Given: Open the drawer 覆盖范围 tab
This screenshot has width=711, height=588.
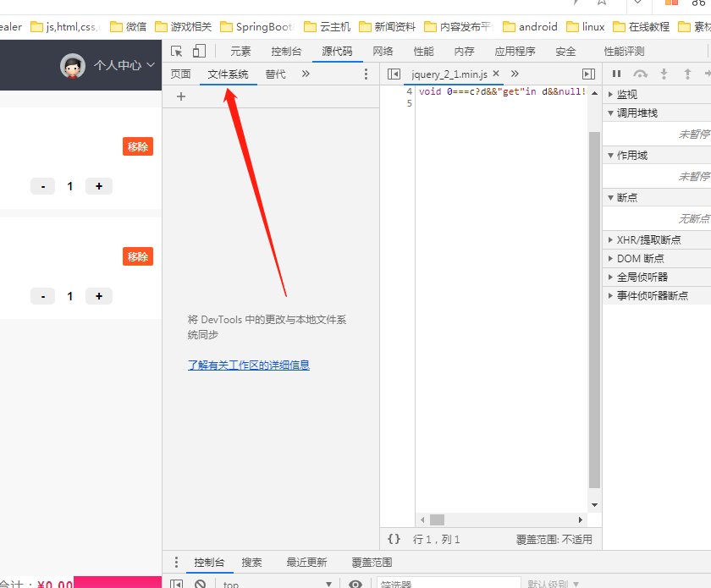Looking at the screenshot, I should (x=372, y=563).
